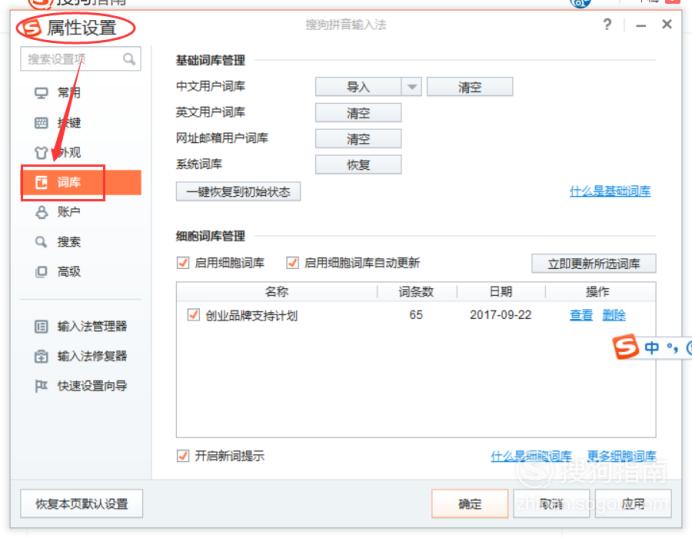Click the magnifier icon next to 搜索
Image resolution: width=692 pixels, height=538 pixels.
(41, 242)
